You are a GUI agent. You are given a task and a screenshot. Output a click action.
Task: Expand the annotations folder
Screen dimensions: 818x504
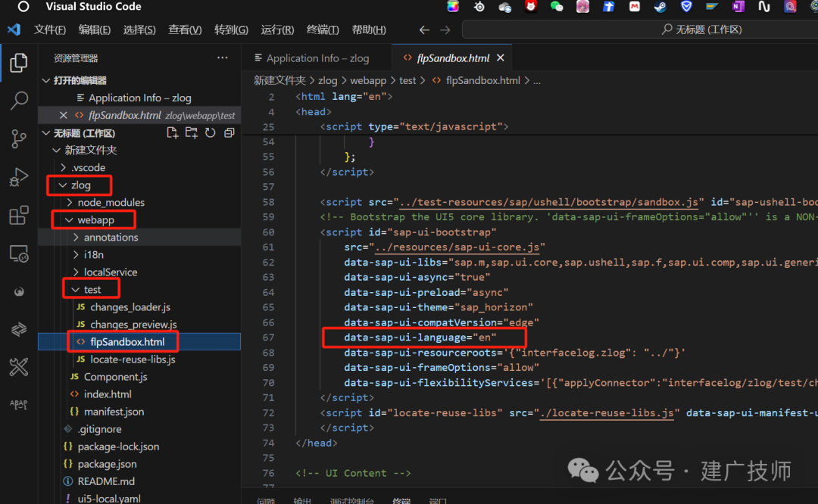(x=76, y=237)
